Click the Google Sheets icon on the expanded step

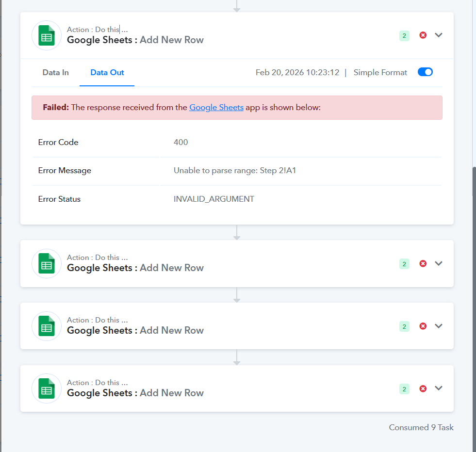pyautogui.click(x=47, y=35)
